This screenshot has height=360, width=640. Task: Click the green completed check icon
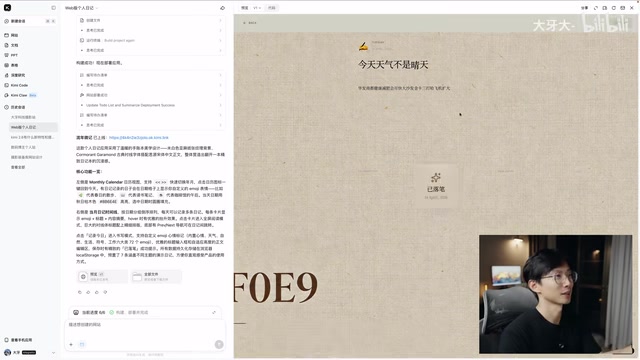111,313
